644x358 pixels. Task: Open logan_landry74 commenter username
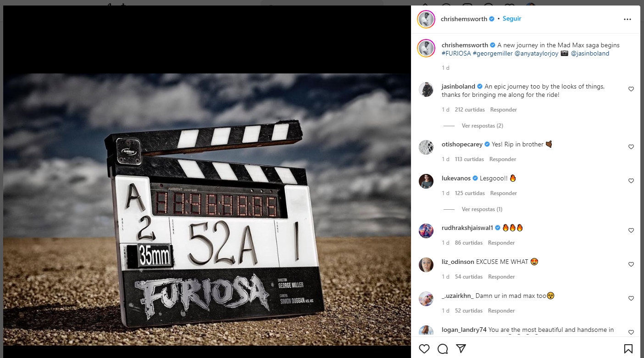pyautogui.click(x=464, y=330)
